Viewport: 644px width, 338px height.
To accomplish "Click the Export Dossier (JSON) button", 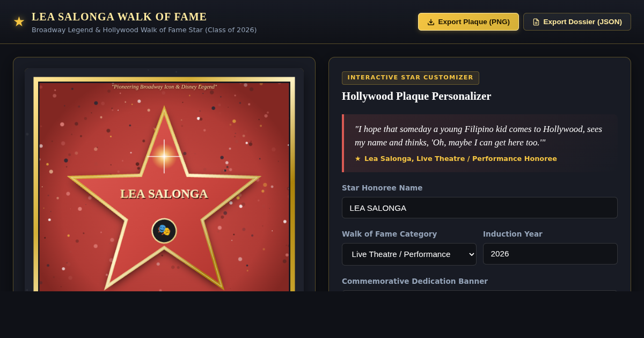I will [577, 22].
